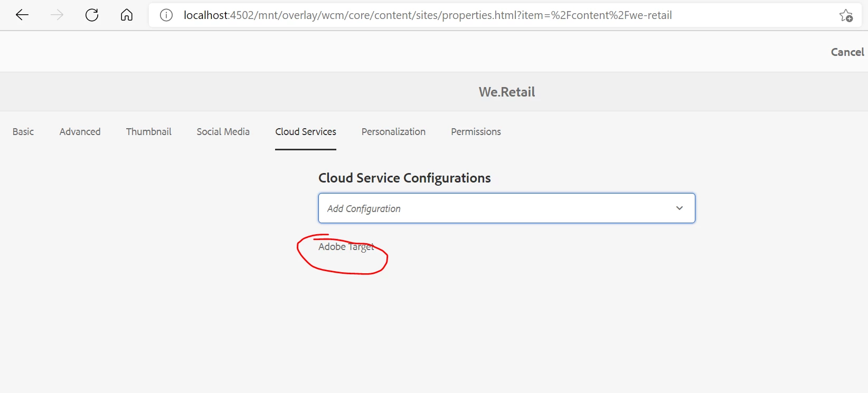Open the Advanced tab
868x393 pixels.
point(80,131)
